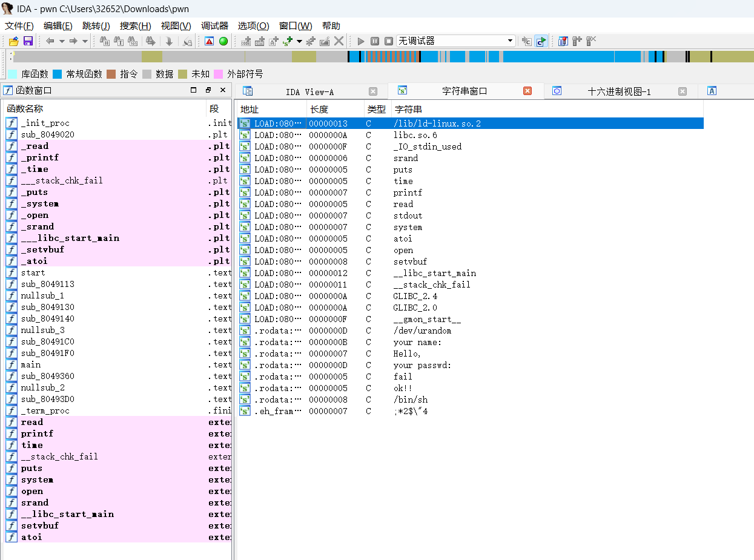
Task: Click the 外部符号 pink legend swatch
Action: (219, 74)
